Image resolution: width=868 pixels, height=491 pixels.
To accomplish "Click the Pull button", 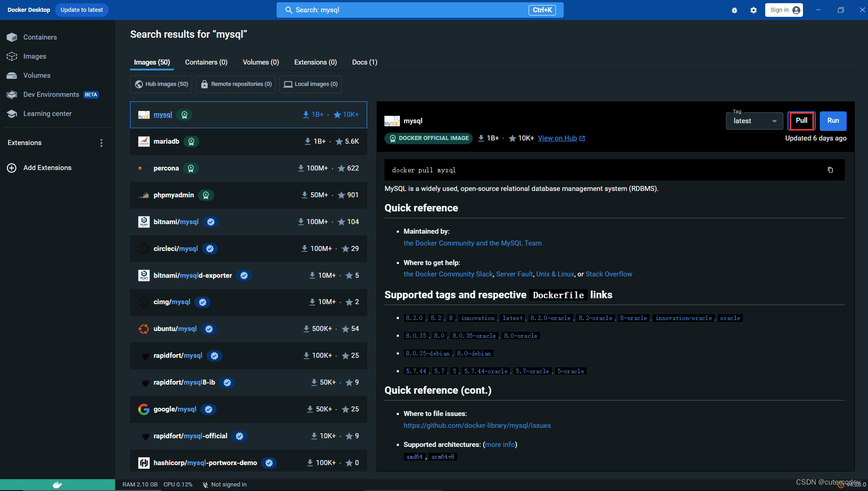I will click(801, 120).
